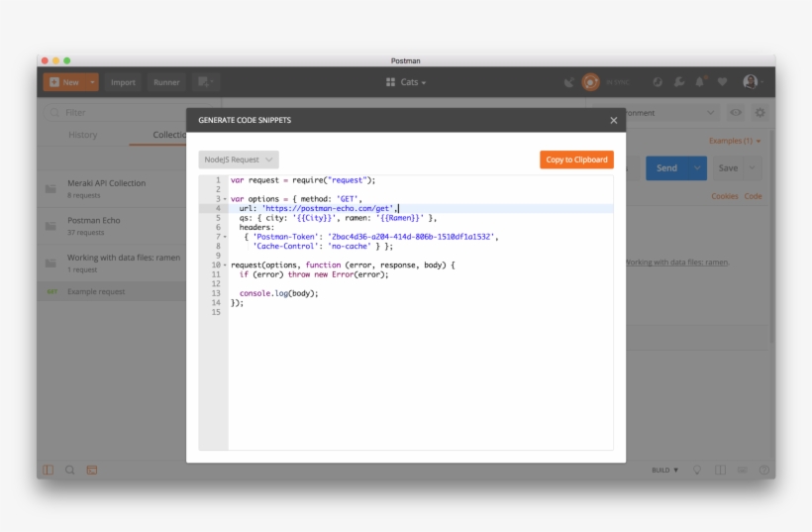
Task: Open Find icon in status bar
Action: click(69, 470)
